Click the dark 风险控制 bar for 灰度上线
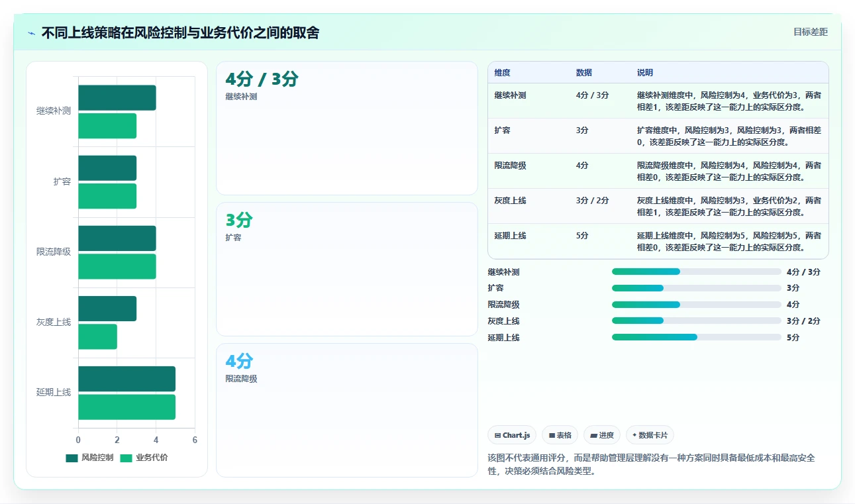855x504 pixels. point(107,309)
